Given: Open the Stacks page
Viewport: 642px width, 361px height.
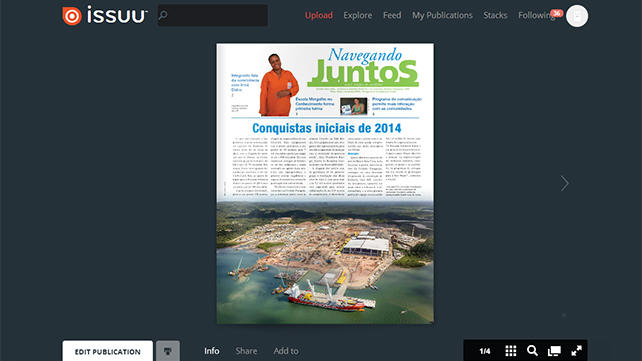Looking at the screenshot, I should pos(495,16).
